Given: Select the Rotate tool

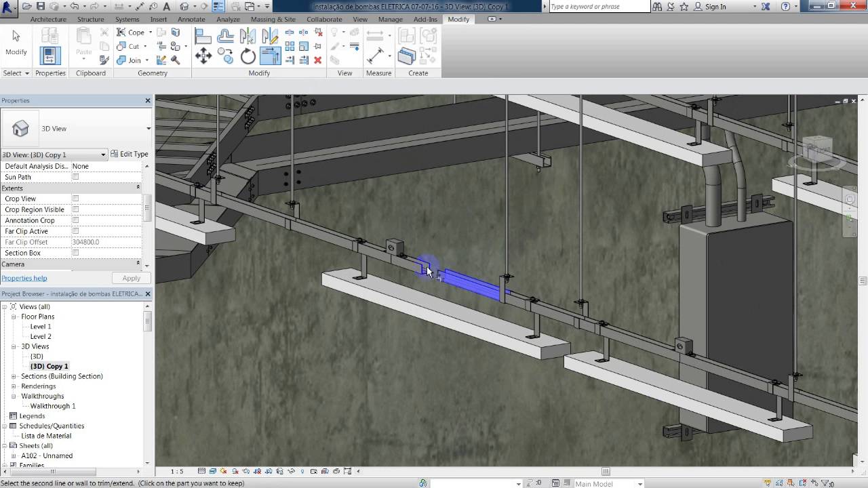Looking at the screenshot, I should click(x=248, y=56).
